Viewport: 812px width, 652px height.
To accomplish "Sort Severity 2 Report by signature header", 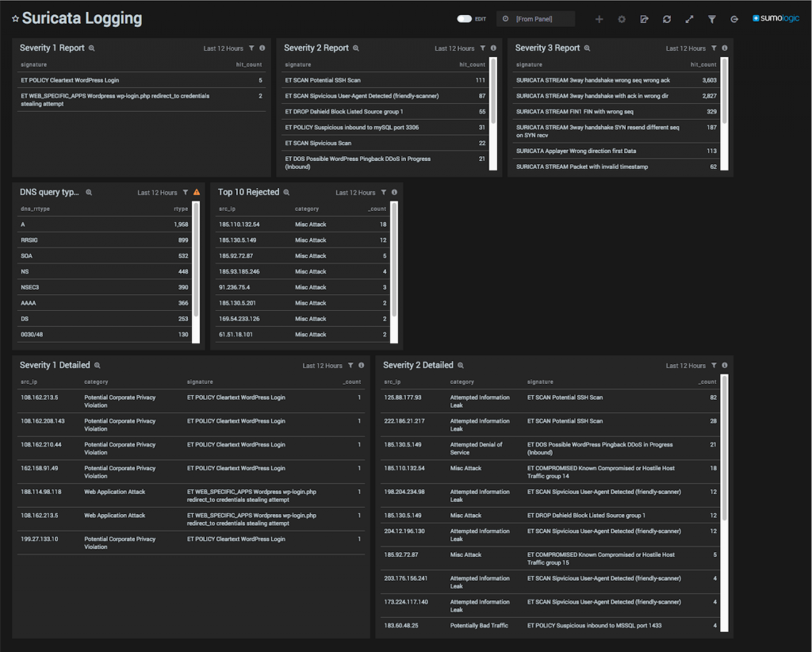I will tap(298, 65).
